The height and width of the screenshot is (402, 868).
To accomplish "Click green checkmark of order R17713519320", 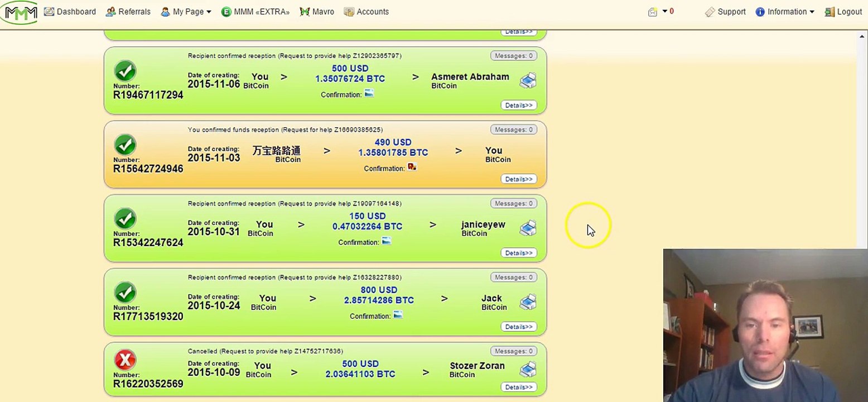I will click(125, 293).
